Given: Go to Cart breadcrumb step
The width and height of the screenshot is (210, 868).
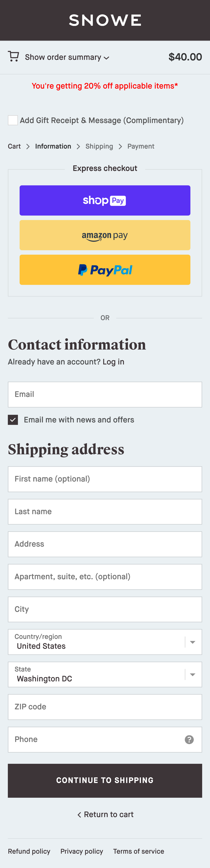Looking at the screenshot, I should [x=14, y=146].
